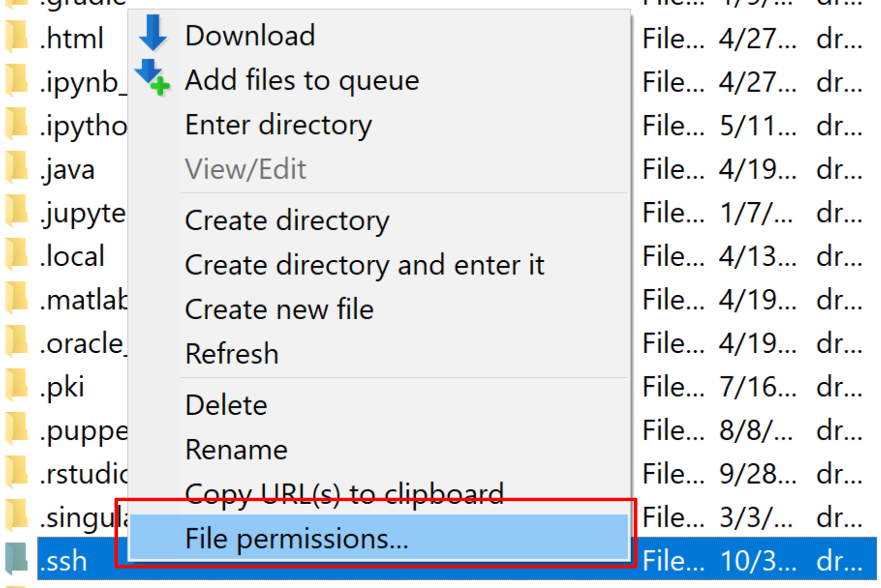Click the blue Download arrow icon
The height and width of the screenshot is (588, 881).
coord(152,33)
